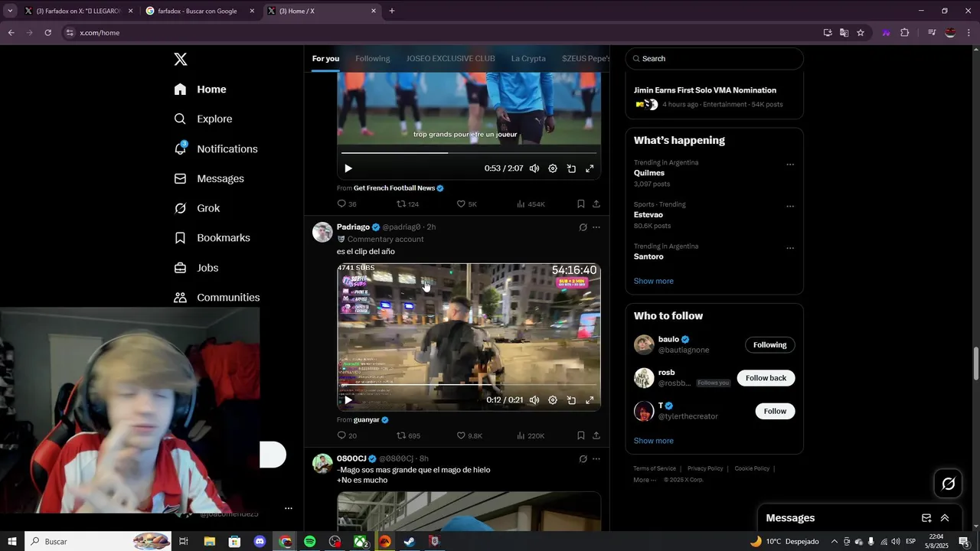Viewport: 980px width, 551px height.
Task: Toggle picture-in-picture on Padriago clip
Action: [571, 400]
